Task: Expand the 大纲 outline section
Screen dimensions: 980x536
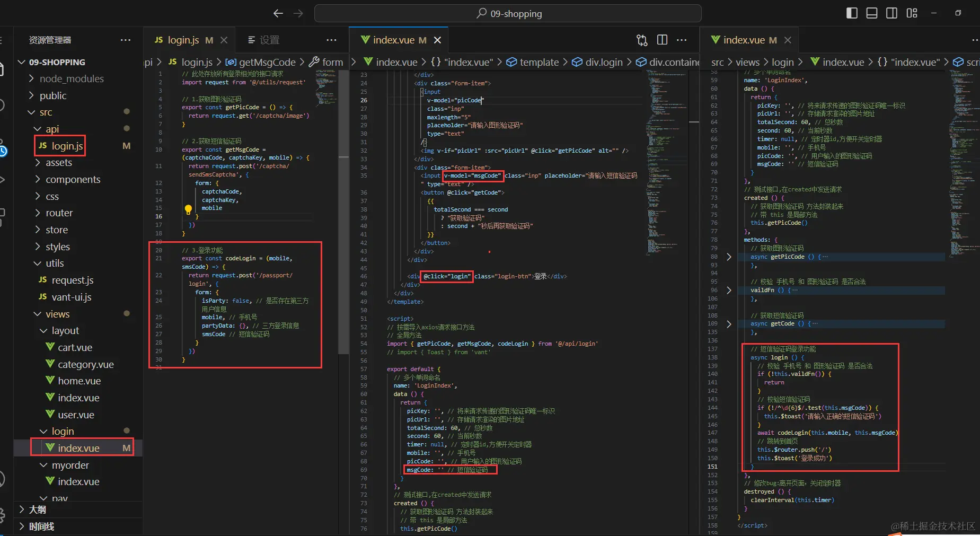Action: [37, 510]
